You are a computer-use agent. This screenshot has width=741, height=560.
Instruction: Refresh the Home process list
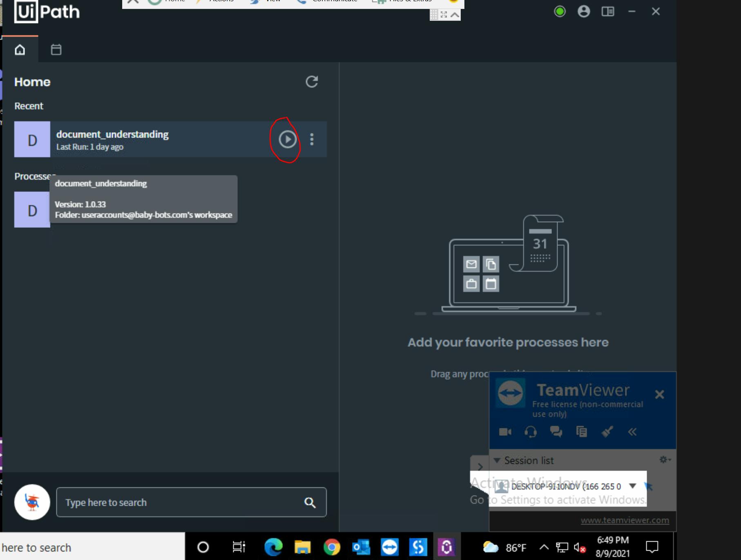tap(312, 82)
